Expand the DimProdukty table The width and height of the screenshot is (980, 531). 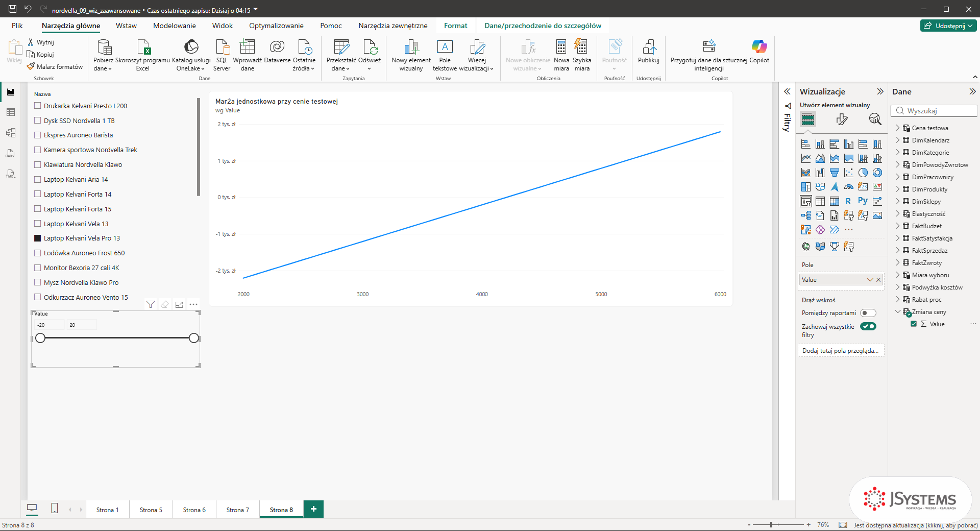click(898, 189)
